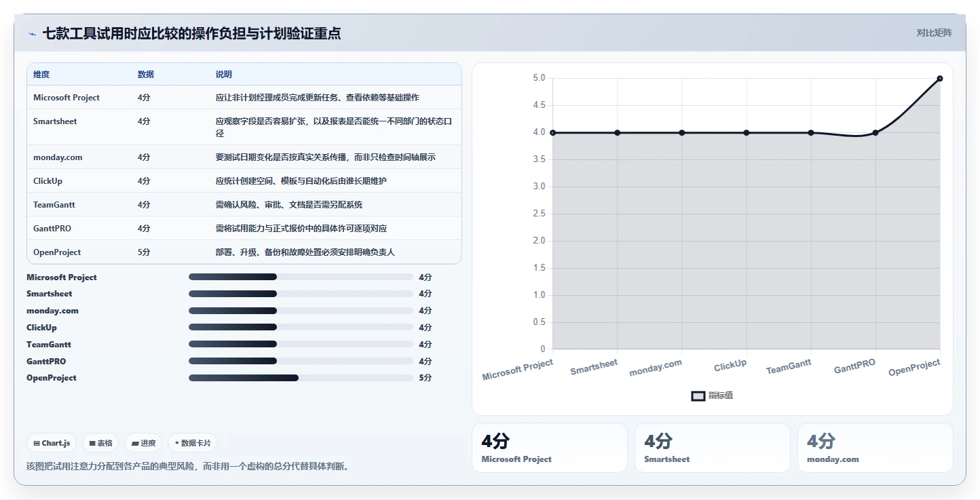Viewport: 980px width, 500px height.
Task: Click the Smartsheet data point on chart
Action: (x=617, y=133)
